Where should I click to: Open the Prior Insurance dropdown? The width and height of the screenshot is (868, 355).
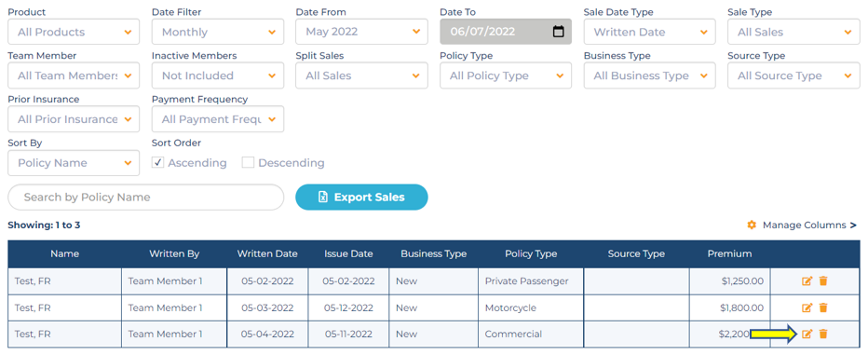pyautogui.click(x=74, y=119)
